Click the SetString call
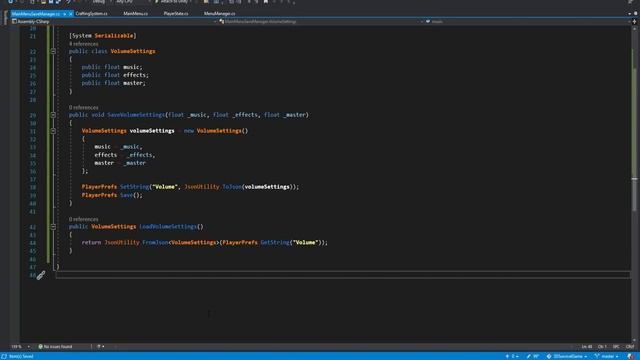The image size is (640, 360). (134, 187)
